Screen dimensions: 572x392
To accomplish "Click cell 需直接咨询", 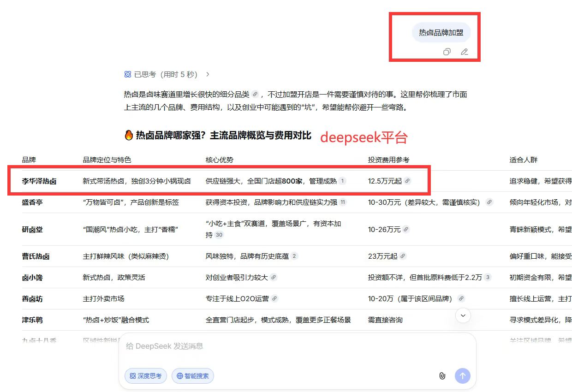I will pos(385,320).
